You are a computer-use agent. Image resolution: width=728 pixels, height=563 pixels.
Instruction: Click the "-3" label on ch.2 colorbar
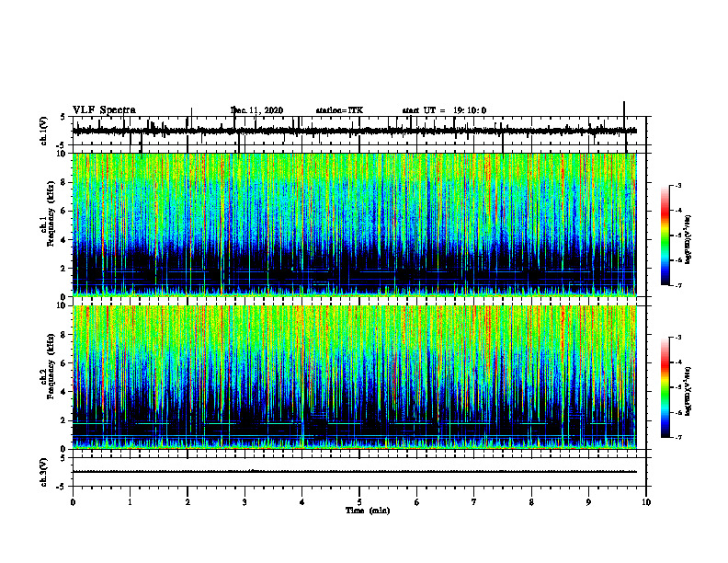coord(678,338)
